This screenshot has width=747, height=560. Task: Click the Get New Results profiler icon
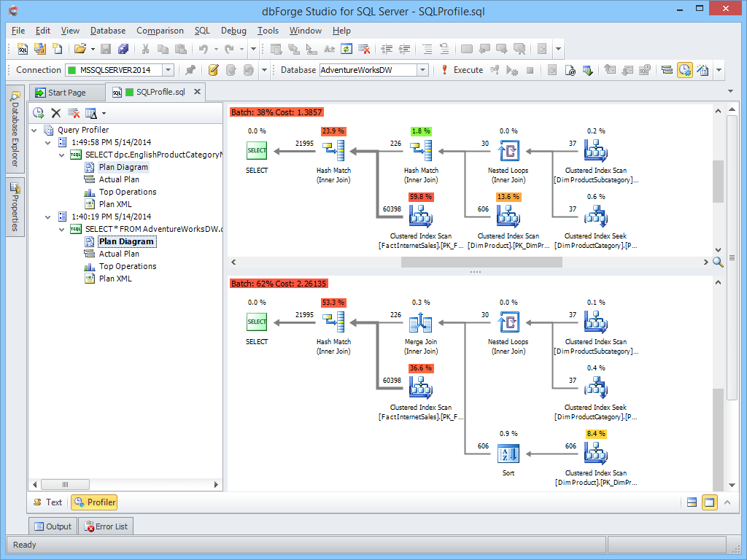pos(39,113)
